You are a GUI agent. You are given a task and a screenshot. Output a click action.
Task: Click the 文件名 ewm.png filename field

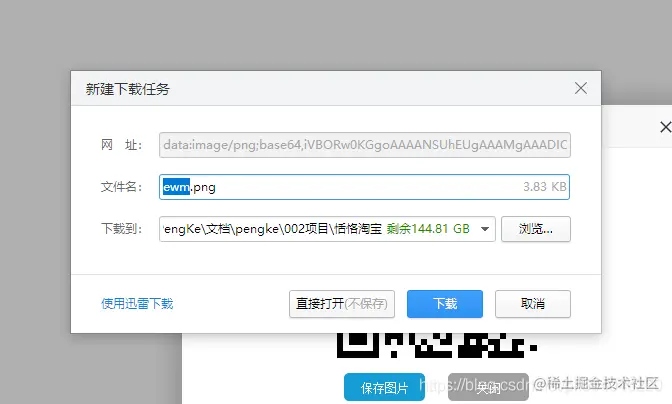pyautogui.click(x=364, y=187)
